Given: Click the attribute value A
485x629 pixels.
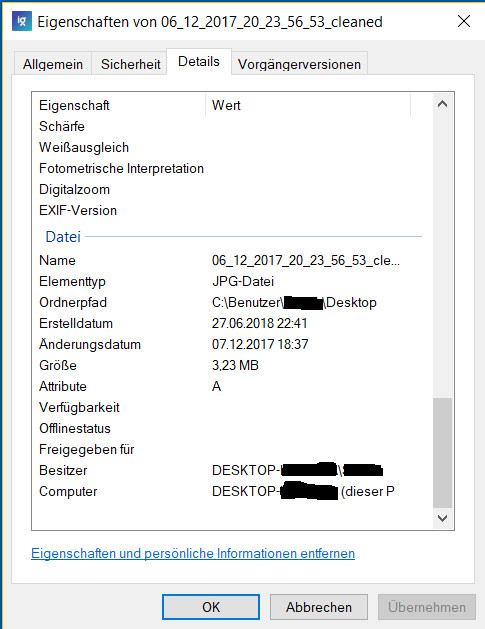Looking at the screenshot, I should 216,386.
